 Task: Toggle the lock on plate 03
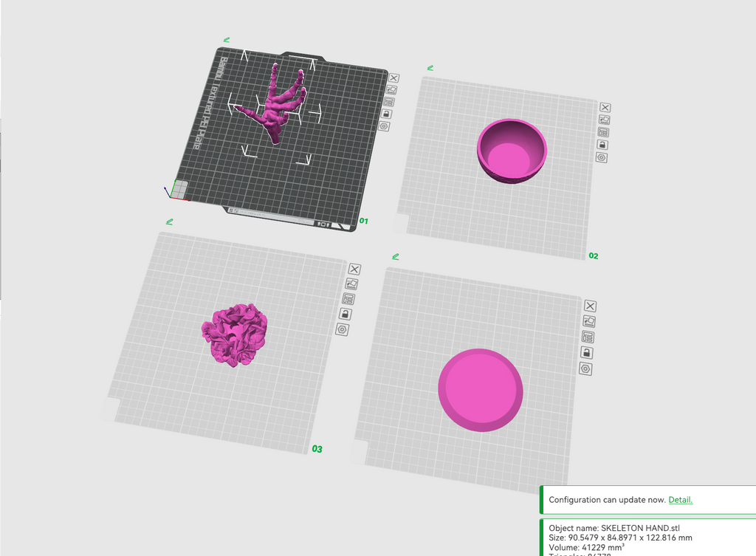[x=345, y=315]
